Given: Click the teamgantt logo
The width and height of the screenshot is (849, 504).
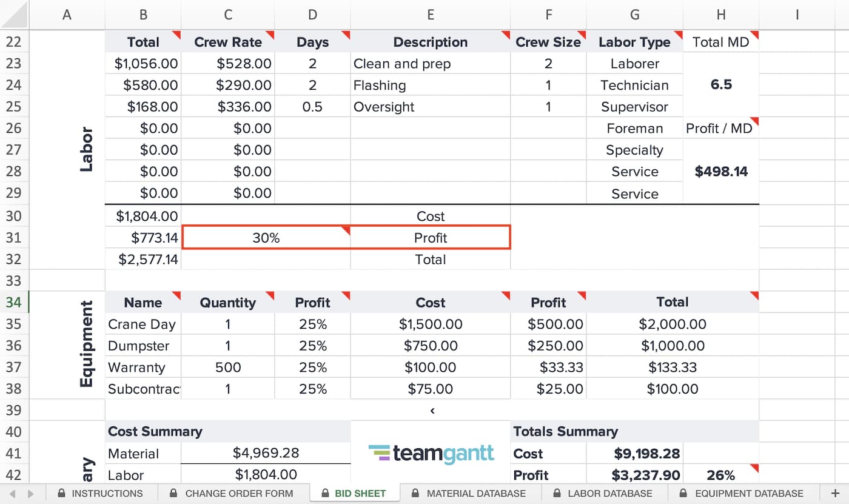Looking at the screenshot, I should click(431, 454).
